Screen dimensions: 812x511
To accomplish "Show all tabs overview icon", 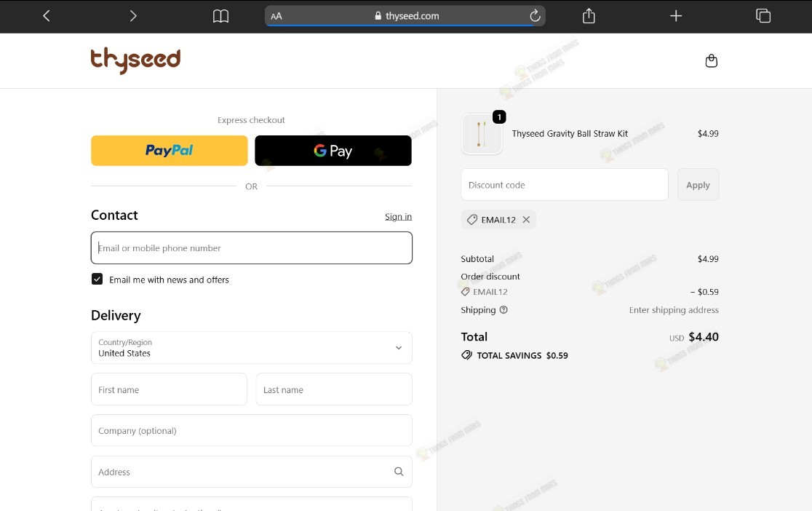I will (x=763, y=16).
